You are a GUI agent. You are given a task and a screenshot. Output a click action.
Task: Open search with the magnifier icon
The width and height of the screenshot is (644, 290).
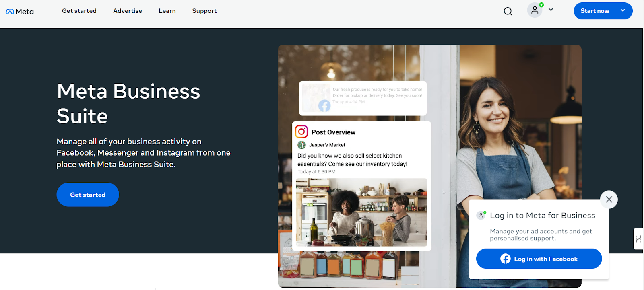click(508, 11)
